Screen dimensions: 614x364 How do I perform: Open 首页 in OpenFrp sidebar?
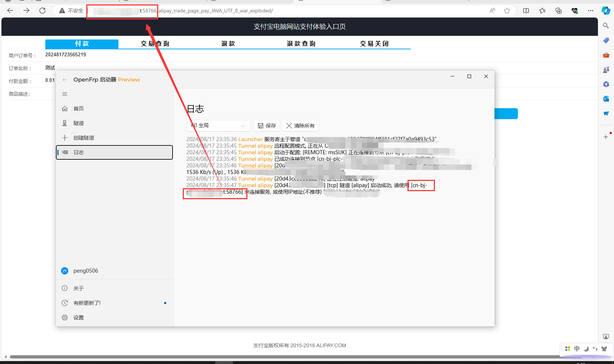(x=114, y=109)
